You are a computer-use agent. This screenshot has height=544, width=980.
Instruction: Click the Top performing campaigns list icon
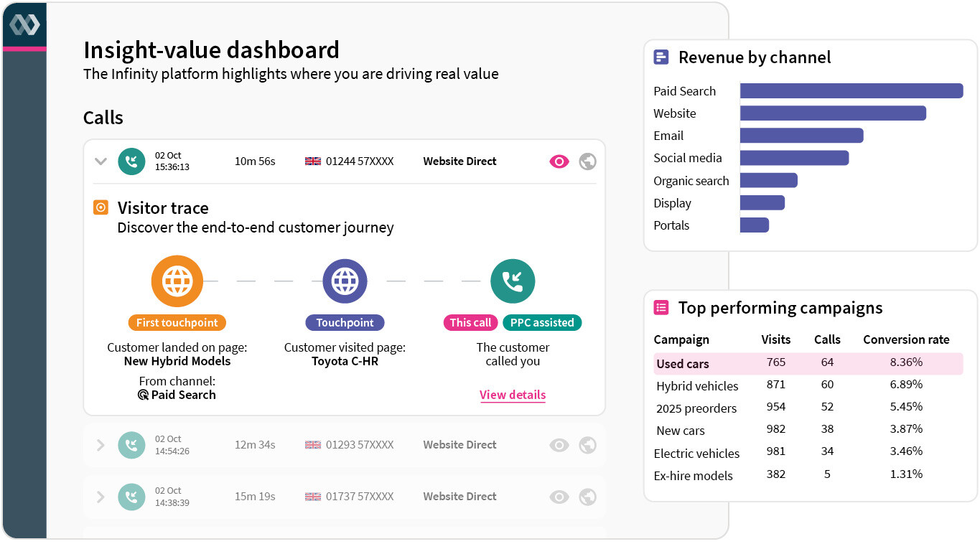pos(661,308)
